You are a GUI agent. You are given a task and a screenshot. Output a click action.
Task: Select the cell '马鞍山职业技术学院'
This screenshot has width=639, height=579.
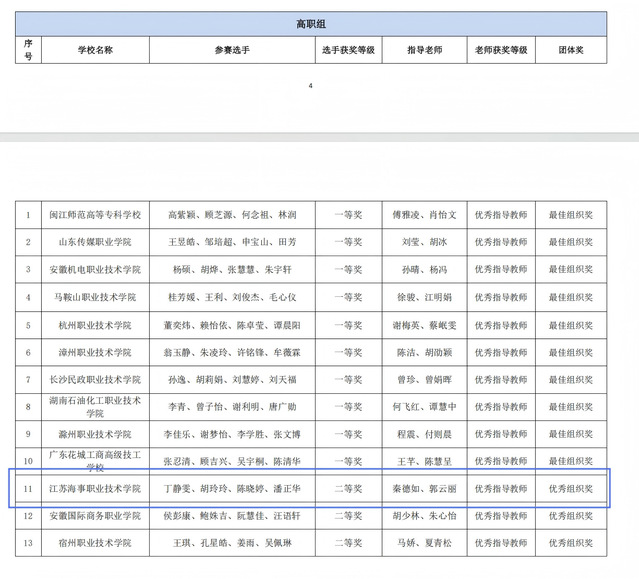click(95, 297)
